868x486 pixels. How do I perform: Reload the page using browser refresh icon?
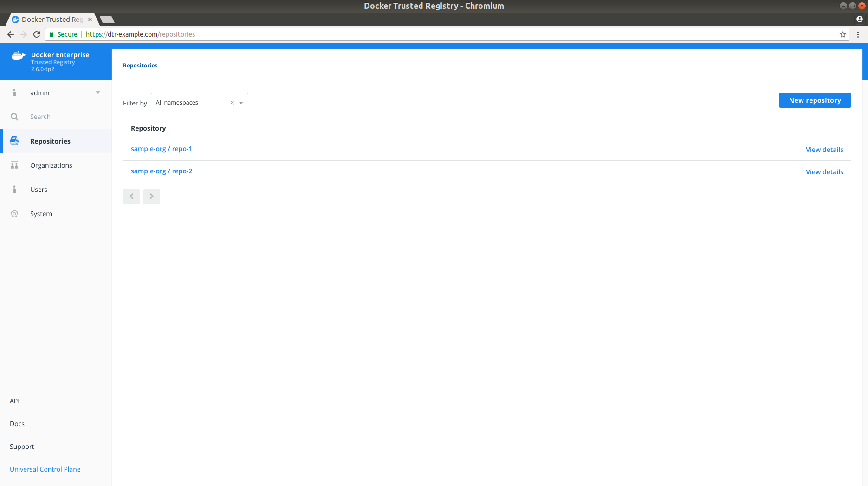pyautogui.click(x=37, y=34)
